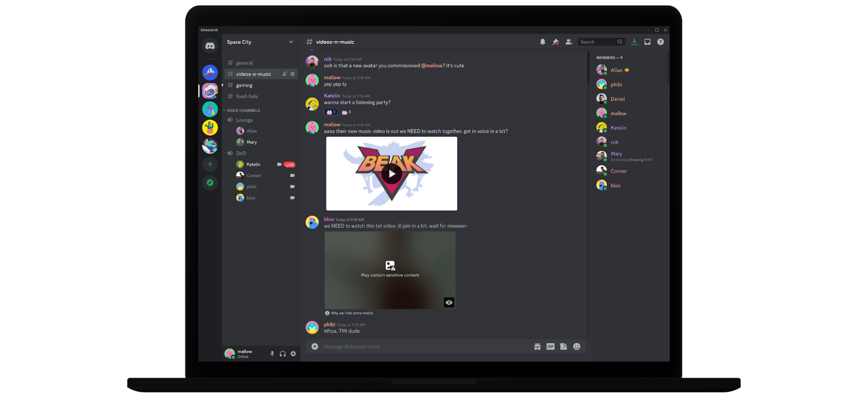Reveal sensitive media with eye icon
The height and width of the screenshot is (398, 868).
449,302
